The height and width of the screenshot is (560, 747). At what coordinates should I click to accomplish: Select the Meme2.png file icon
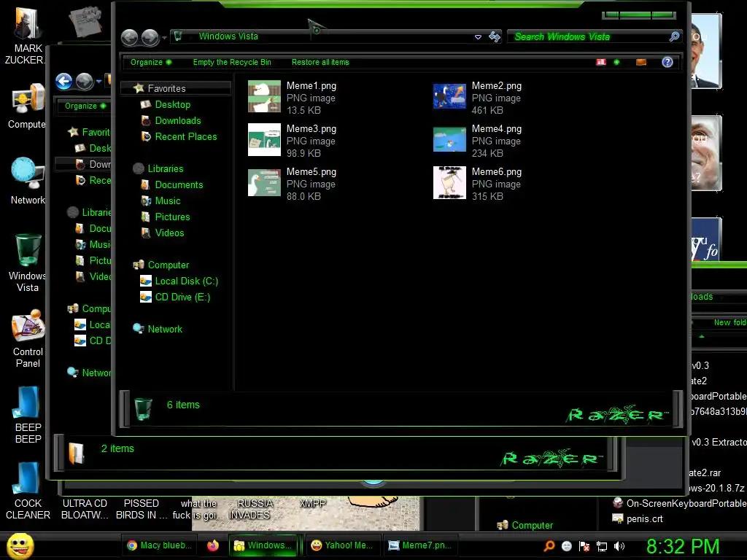[449, 96]
